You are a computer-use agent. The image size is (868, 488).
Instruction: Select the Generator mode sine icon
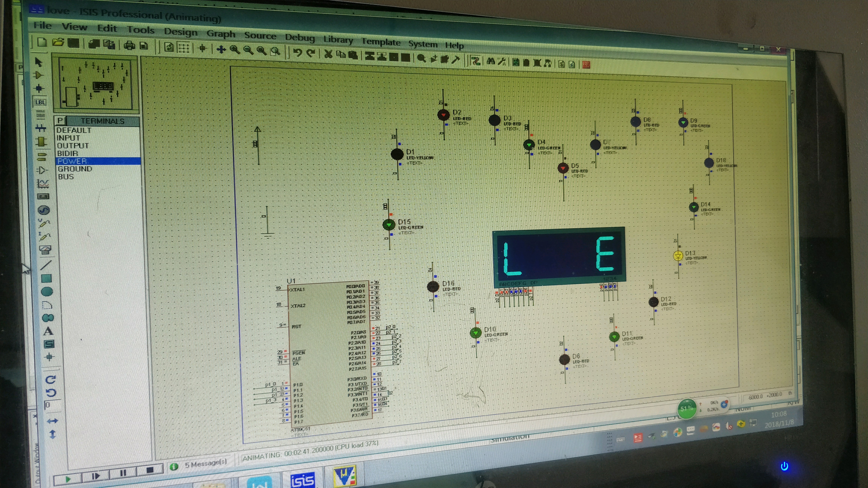coord(44,210)
